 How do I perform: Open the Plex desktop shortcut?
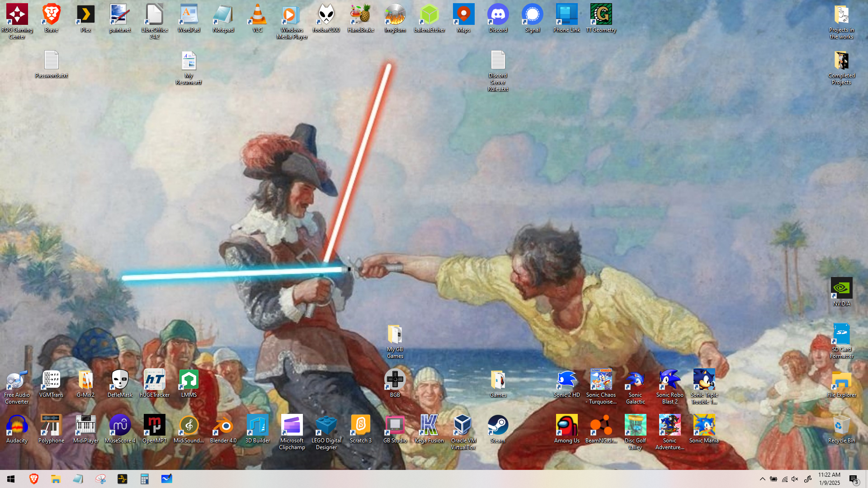pos(85,18)
